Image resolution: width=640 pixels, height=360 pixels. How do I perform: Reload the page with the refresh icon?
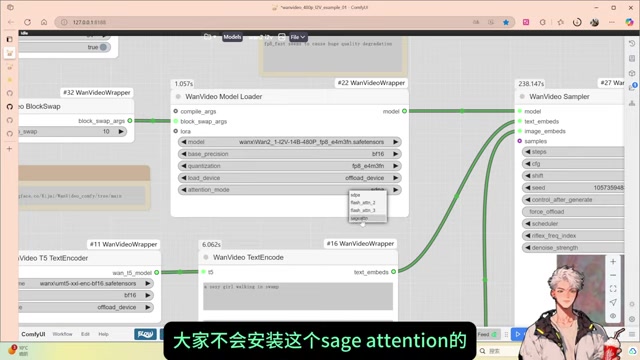(27, 22)
